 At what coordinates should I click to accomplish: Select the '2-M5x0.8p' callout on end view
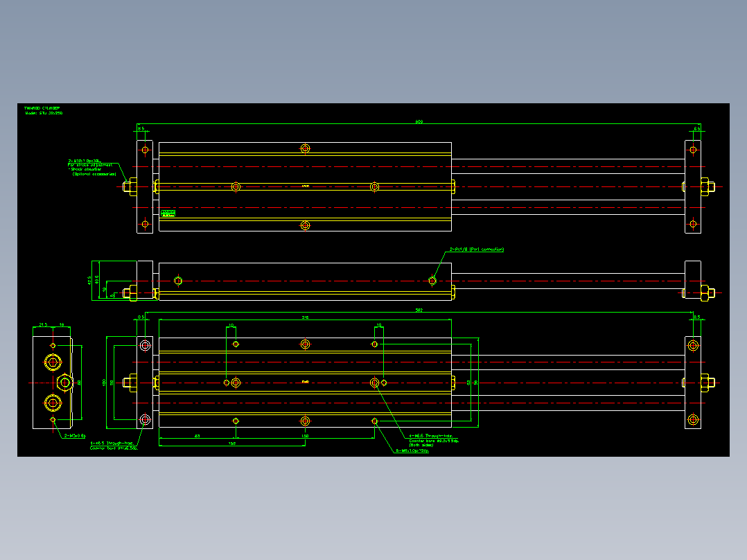click(x=76, y=436)
